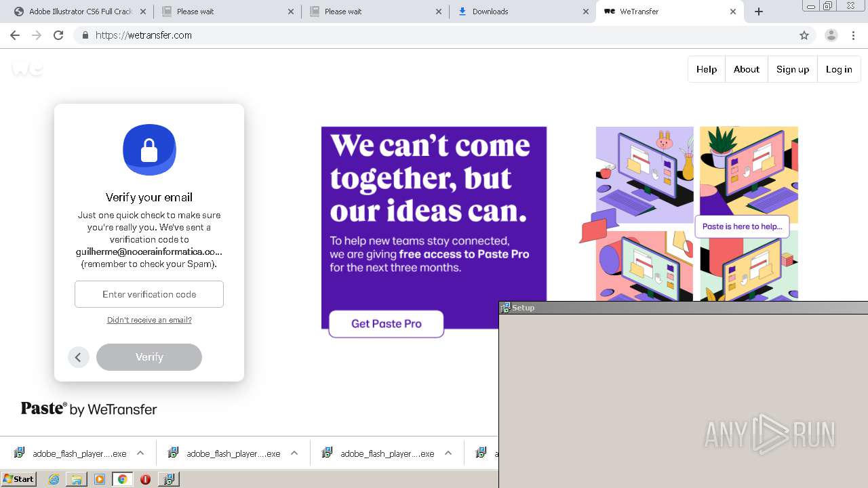Close the Downloads tab

coord(586,12)
